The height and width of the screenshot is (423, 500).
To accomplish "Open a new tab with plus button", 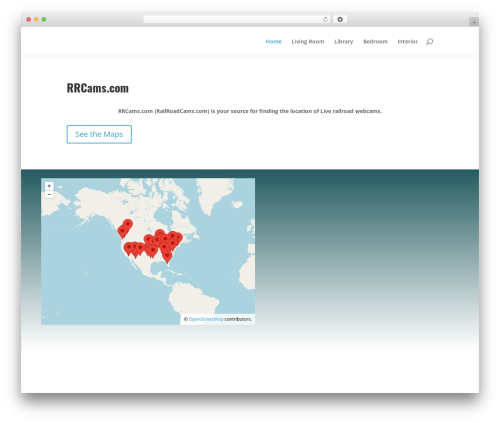I will [x=474, y=22].
